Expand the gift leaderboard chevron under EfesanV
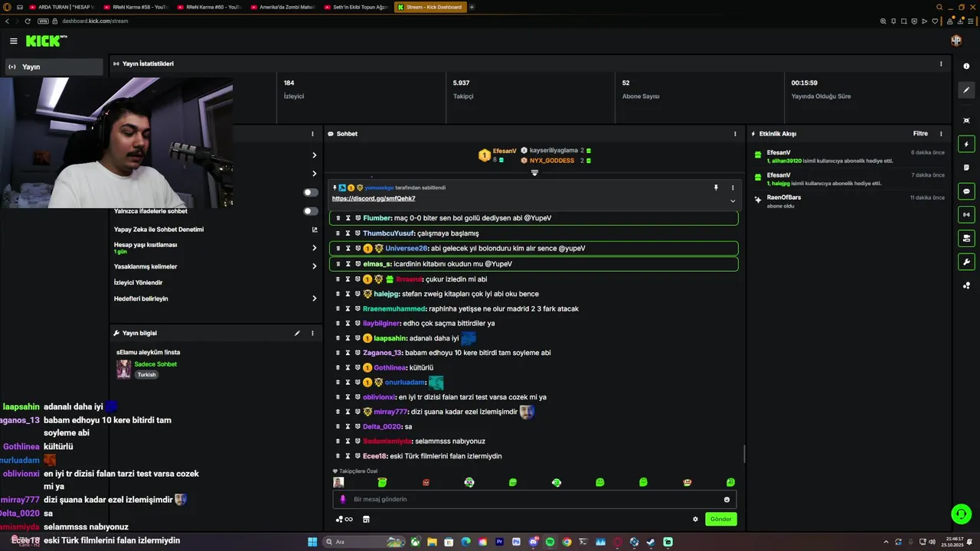The height and width of the screenshot is (551, 980). click(534, 173)
